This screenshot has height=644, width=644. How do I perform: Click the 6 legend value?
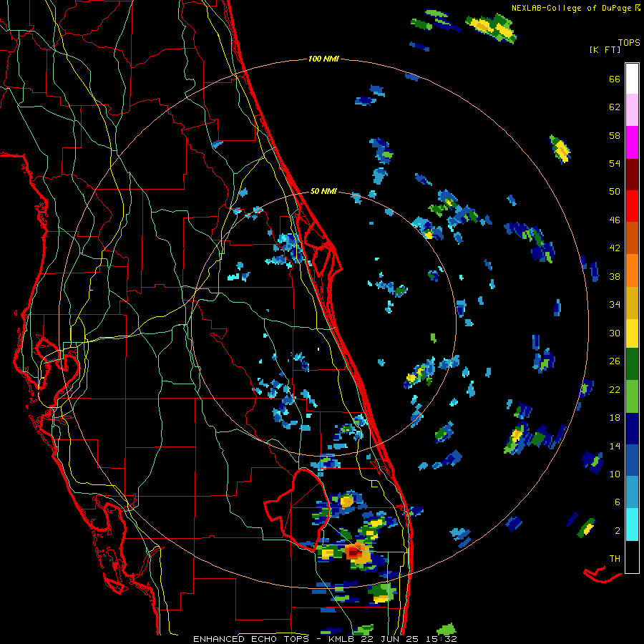[618, 502]
